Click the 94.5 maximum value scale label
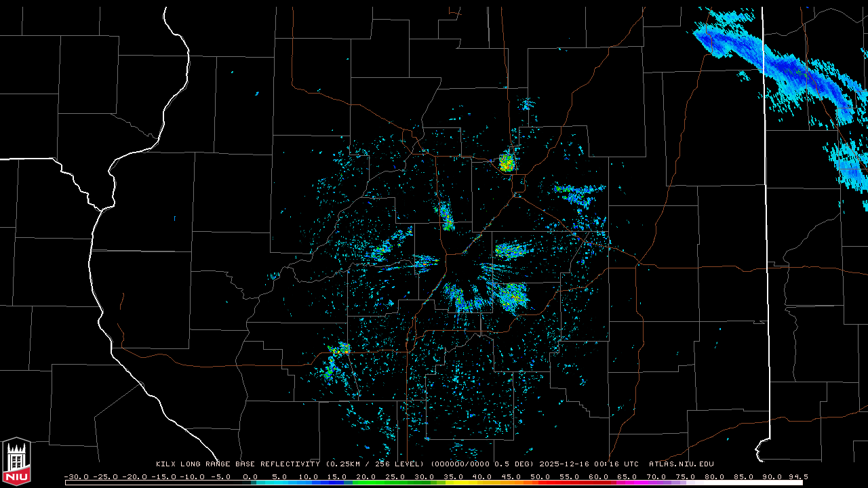Screen dimensions: 868x488 coord(797,476)
